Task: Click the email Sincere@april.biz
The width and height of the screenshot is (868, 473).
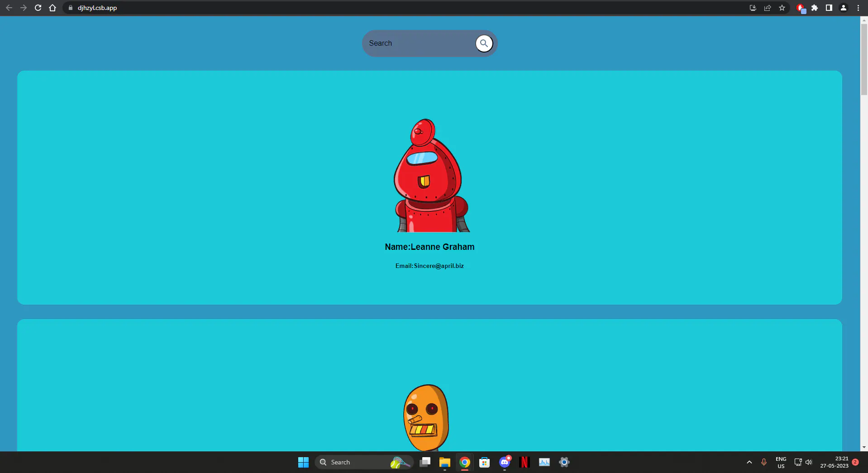Action: click(x=439, y=266)
